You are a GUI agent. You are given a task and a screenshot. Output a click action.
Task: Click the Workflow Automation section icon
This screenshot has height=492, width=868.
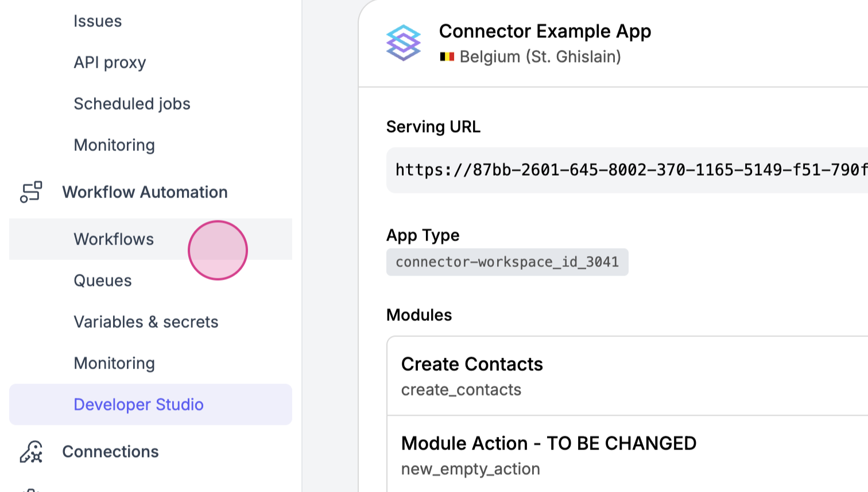coord(31,192)
